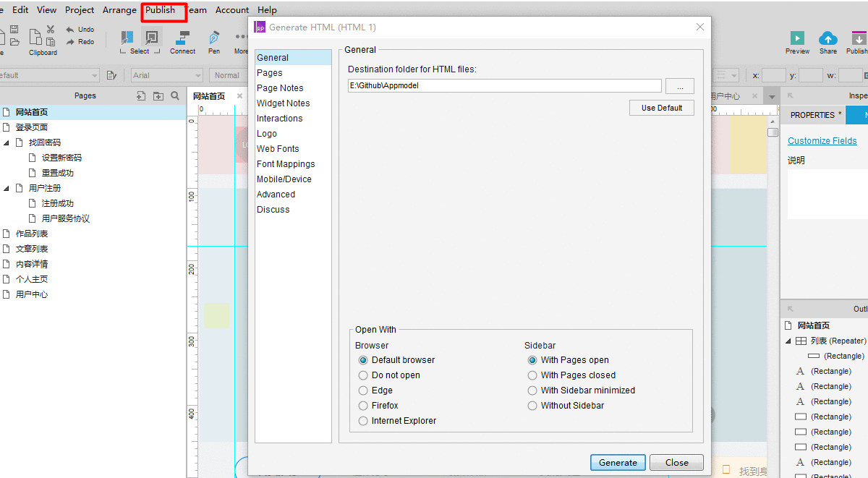Open the line spacing dropdown in style bar
Screen dimensions: 868x478
point(726,75)
